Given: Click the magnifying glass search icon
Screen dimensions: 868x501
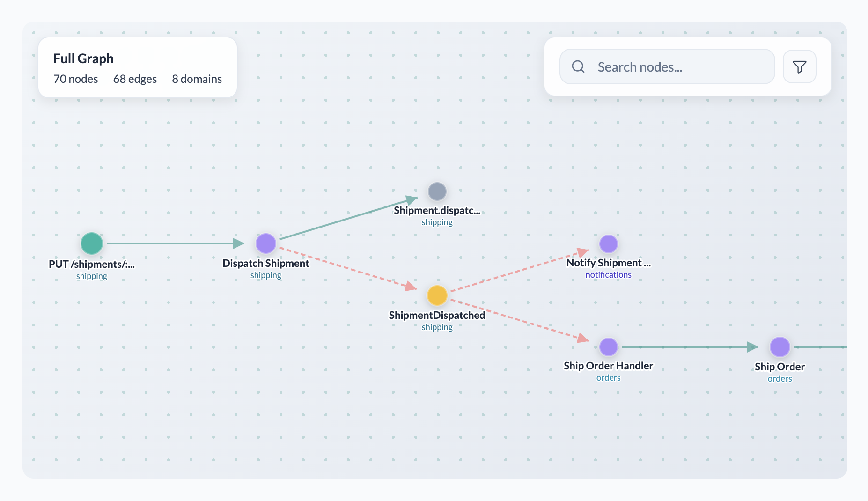Looking at the screenshot, I should pyautogui.click(x=578, y=66).
